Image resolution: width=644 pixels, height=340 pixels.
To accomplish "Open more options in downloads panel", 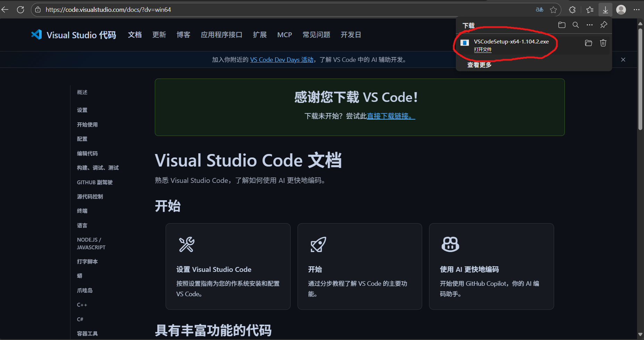I will [x=589, y=25].
